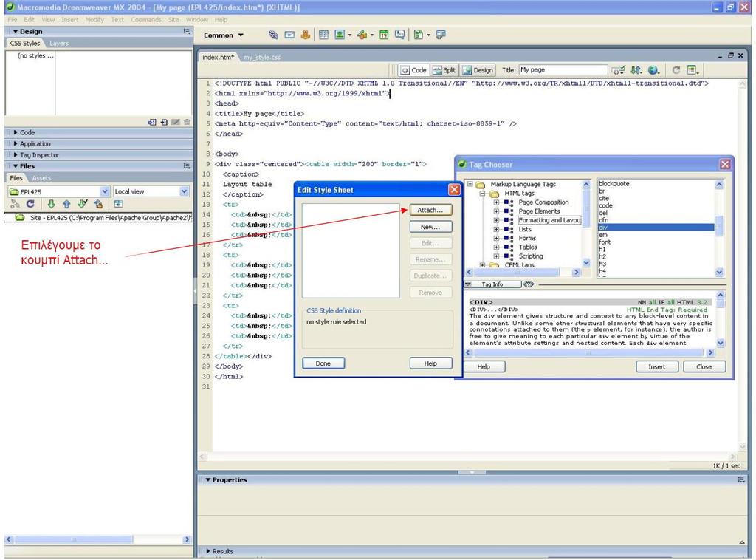Click Insert in the Tag Chooser
The height and width of the screenshot is (560, 756).
coord(656,366)
